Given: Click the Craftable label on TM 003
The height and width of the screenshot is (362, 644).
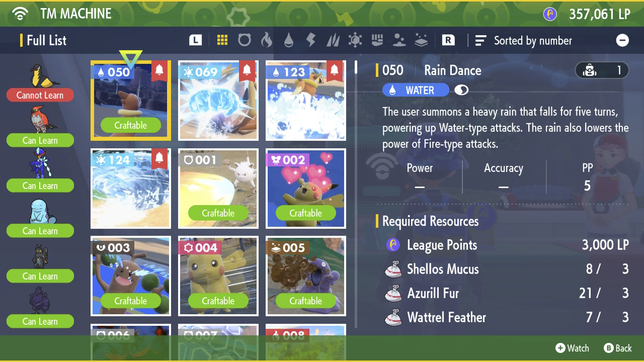Looking at the screenshot, I should [x=131, y=301].
